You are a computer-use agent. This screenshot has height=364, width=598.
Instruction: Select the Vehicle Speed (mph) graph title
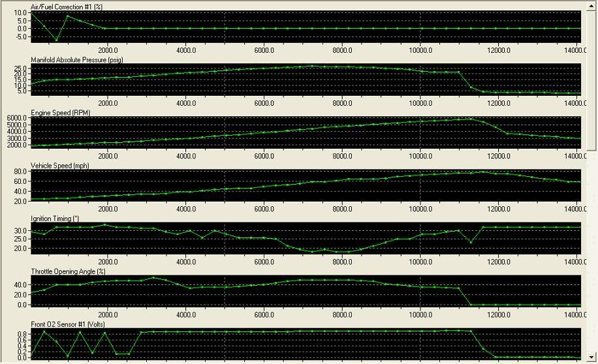pos(60,166)
